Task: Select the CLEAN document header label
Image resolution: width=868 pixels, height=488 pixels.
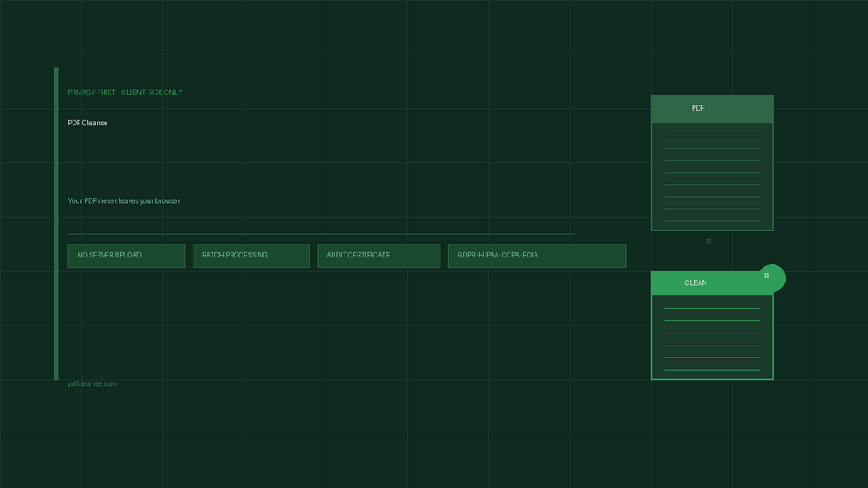Action: [695, 282]
